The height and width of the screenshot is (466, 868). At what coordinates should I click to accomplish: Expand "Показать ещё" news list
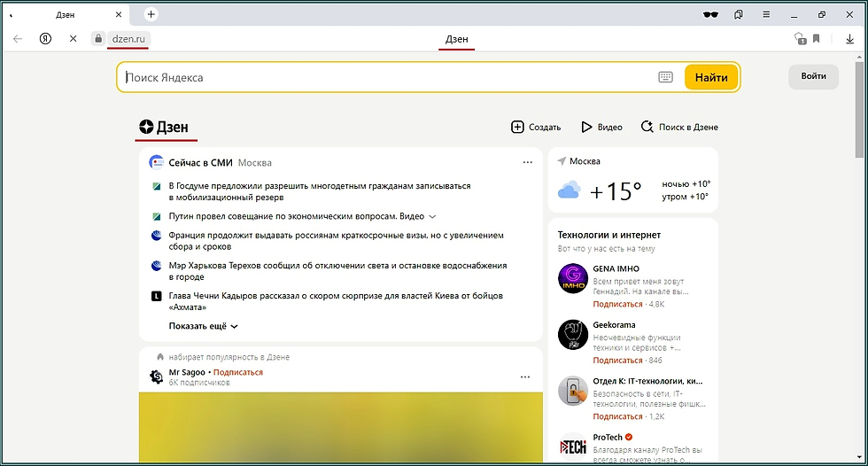pos(204,326)
